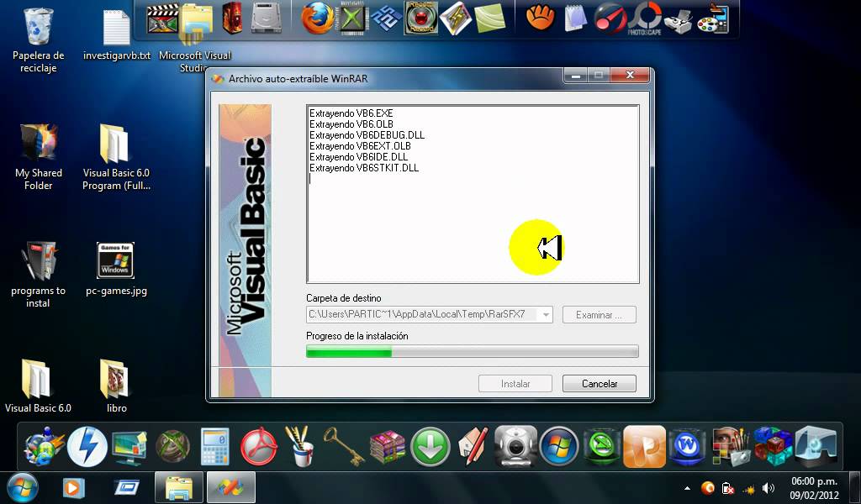Screen dimensions: 861x504
Task: Launch the Daemon Tools lightning icon in bottom dock
Action: click(x=87, y=446)
